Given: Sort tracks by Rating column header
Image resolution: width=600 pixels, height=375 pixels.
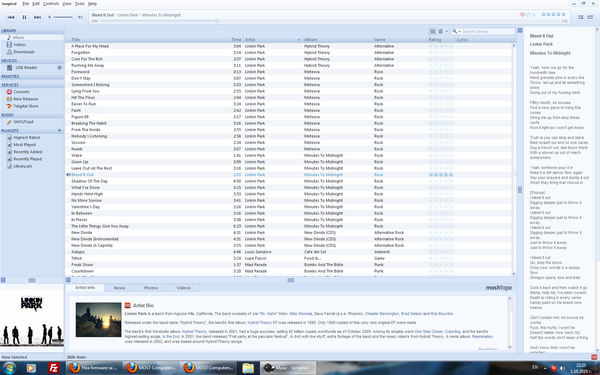Looking at the screenshot, I should point(441,39).
